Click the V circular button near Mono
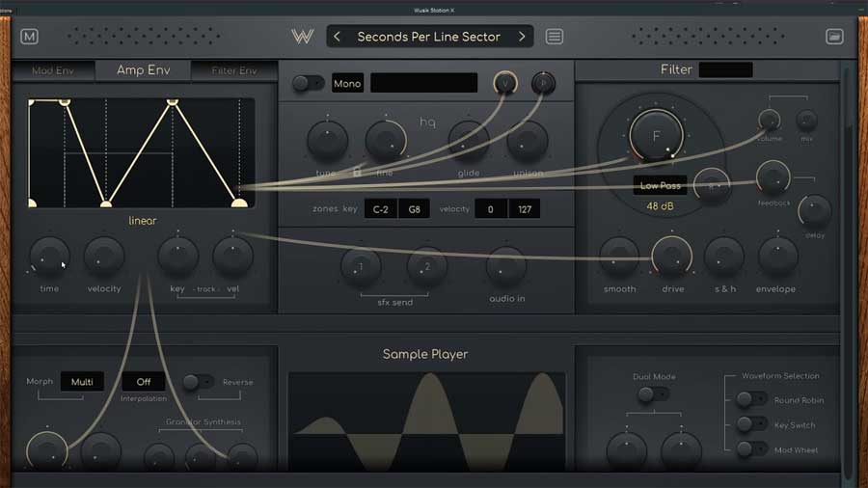The height and width of the screenshot is (488, 868). click(x=504, y=84)
